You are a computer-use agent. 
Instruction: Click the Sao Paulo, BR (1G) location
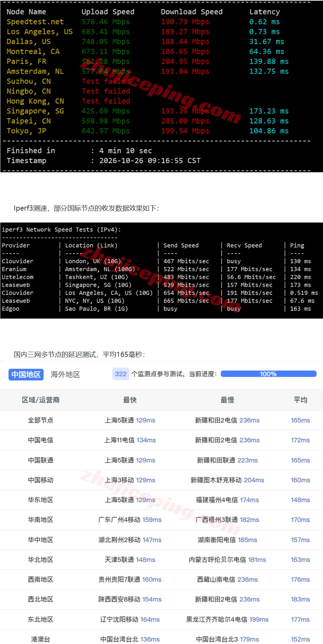(96, 309)
